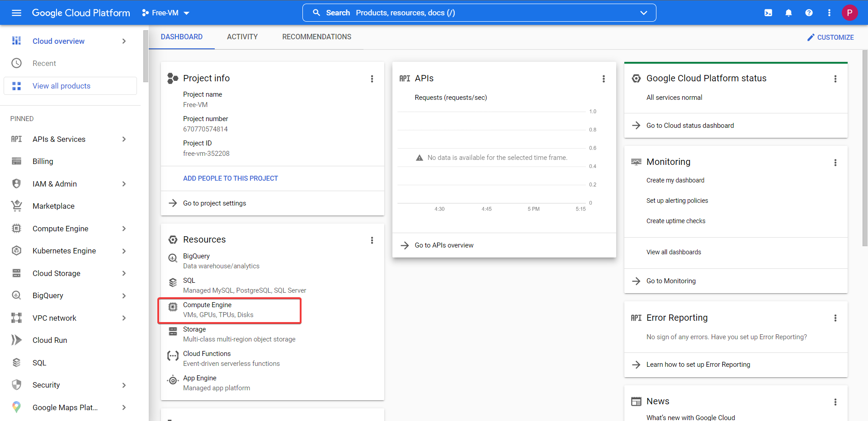Expand the Cloud Storage submenu chevron
Screen dimensions: 868x421
pyautogui.click(x=124, y=273)
